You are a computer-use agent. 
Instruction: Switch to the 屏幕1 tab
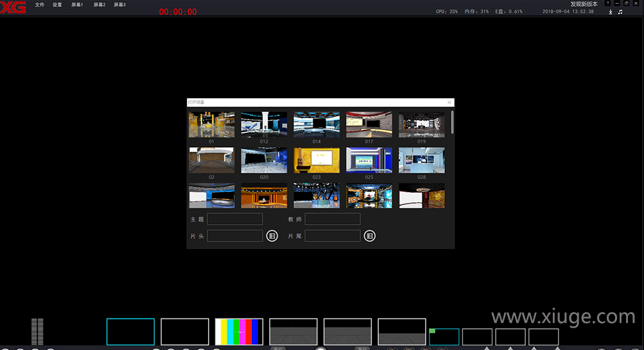pos(77,4)
